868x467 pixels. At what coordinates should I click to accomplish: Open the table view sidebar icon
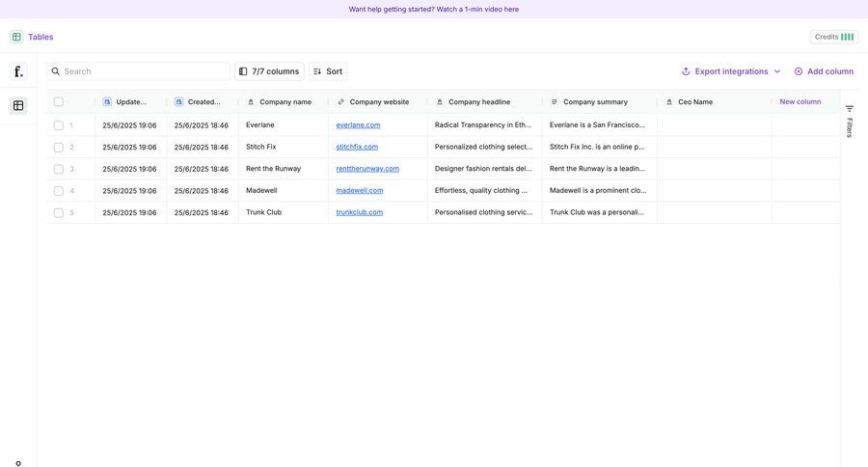click(17, 105)
